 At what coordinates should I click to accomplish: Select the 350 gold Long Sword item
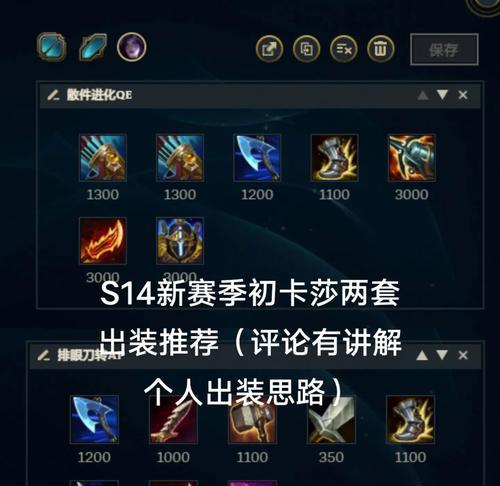coord(331,419)
